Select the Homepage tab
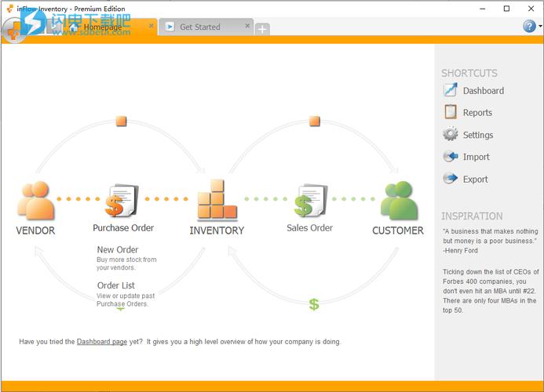Viewport: 544px width, 392px height. pyautogui.click(x=102, y=27)
